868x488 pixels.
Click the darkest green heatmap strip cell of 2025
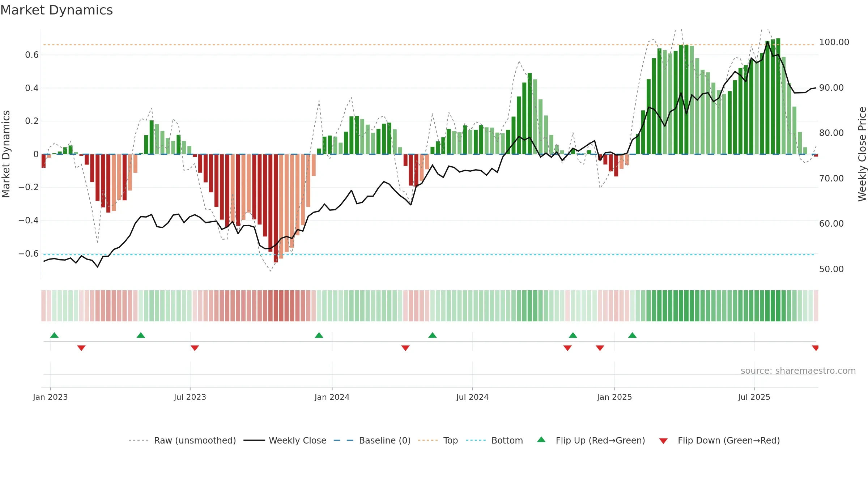click(x=778, y=306)
